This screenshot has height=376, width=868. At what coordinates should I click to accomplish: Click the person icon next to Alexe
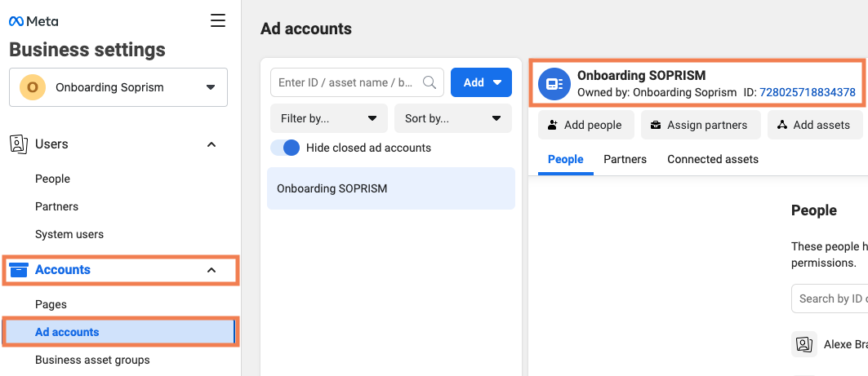(803, 344)
